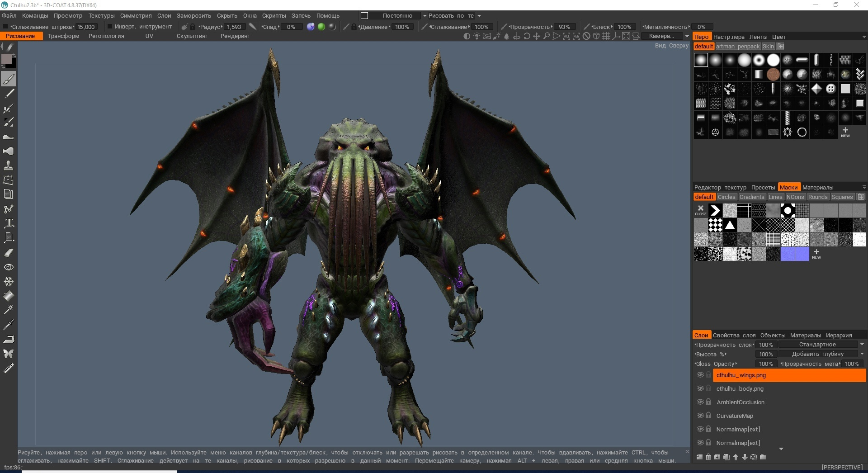Open the 'Добавить глубину' dropdown
This screenshot has height=473, width=868.
(862, 354)
